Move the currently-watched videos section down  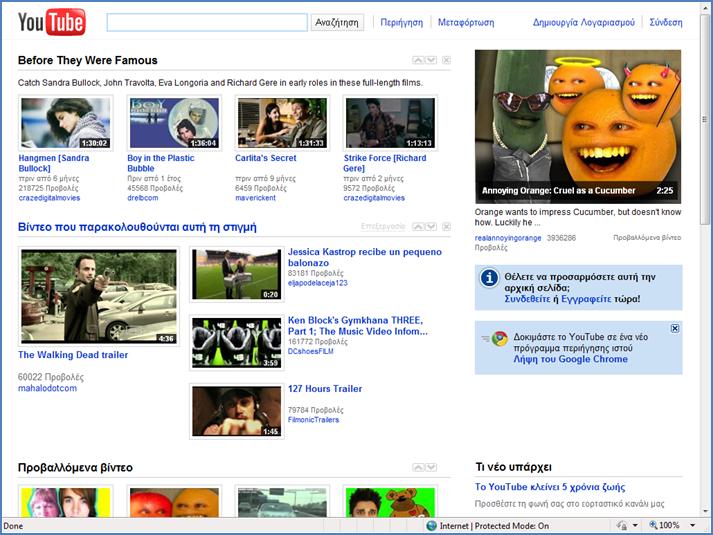(431, 226)
